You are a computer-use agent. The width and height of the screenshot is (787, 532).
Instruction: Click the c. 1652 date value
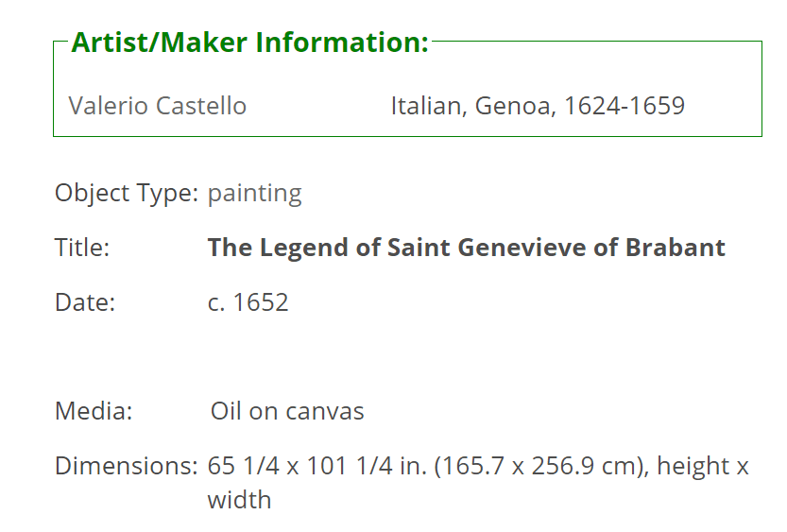tap(248, 302)
